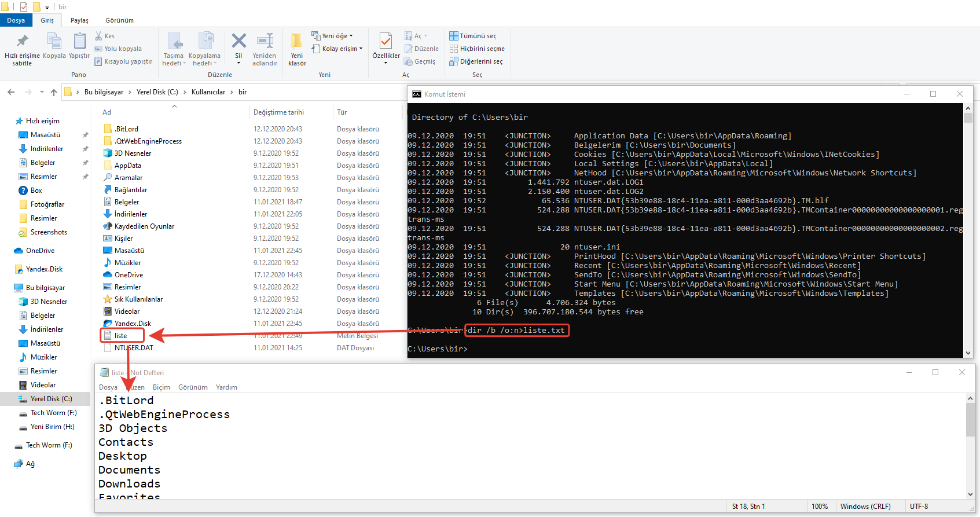Click the Kopyala (copy) icon
This screenshot has width=980, height=517.
(54, 42)
